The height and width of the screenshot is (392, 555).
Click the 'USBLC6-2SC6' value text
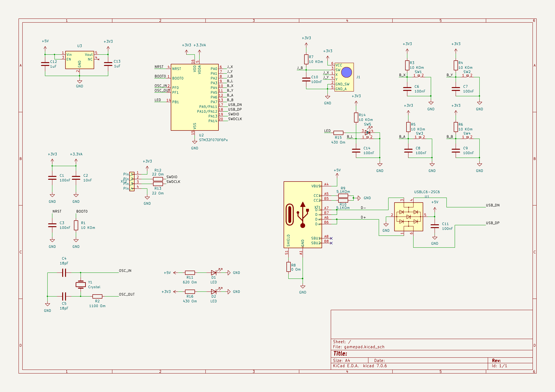tap(427, 192)
